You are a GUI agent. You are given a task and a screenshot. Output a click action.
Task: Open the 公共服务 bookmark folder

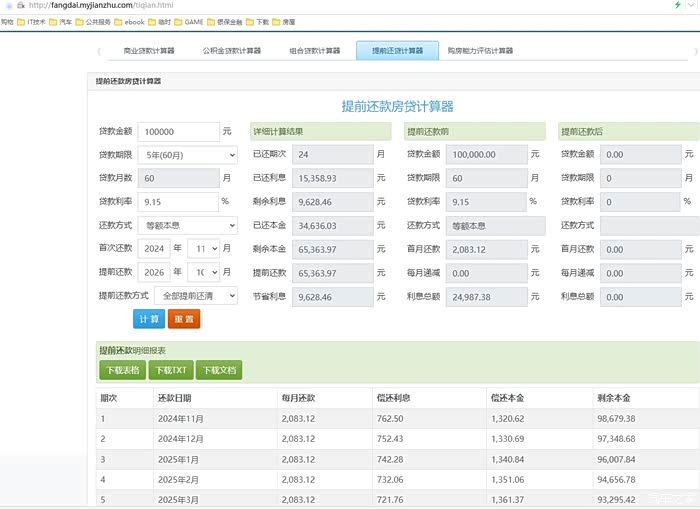click(x=97, y=21)
